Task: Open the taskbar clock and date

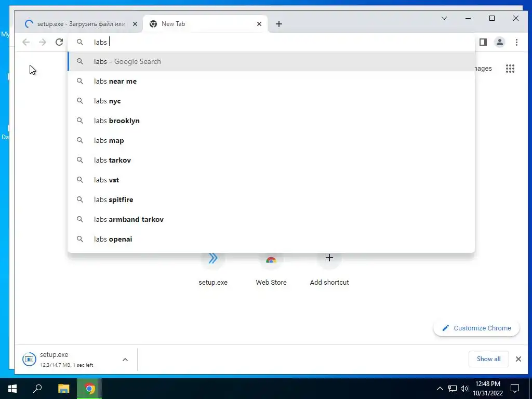Action: (488, 389)
